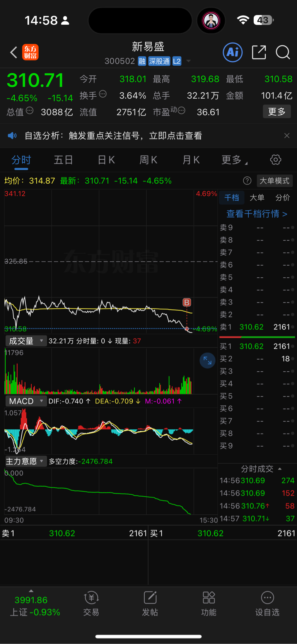
Task: Tap the speaker announcement icon
Action: [12, 135]
